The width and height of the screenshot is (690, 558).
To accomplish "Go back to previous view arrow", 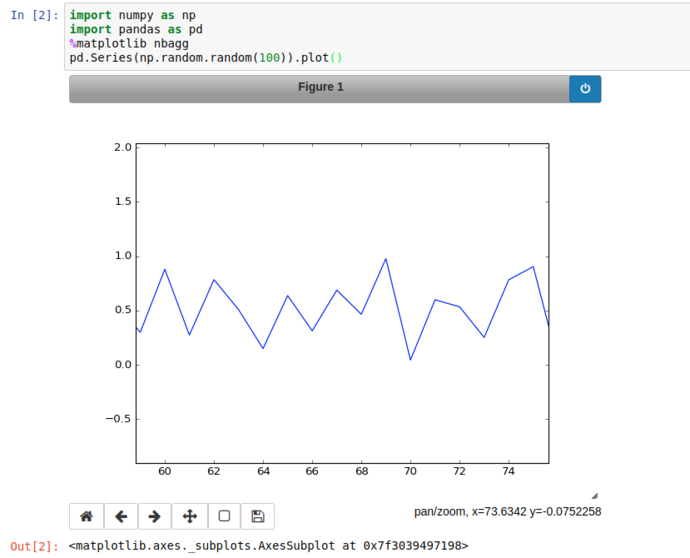I will 121,516.
